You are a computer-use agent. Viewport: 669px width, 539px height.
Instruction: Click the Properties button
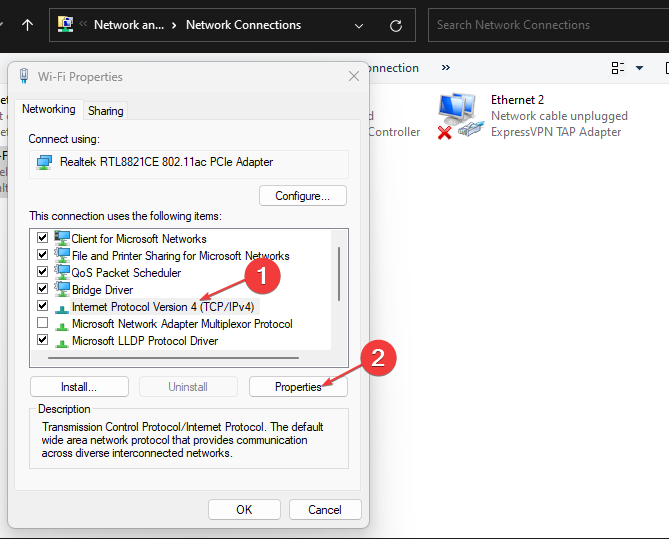click(298, 387)
